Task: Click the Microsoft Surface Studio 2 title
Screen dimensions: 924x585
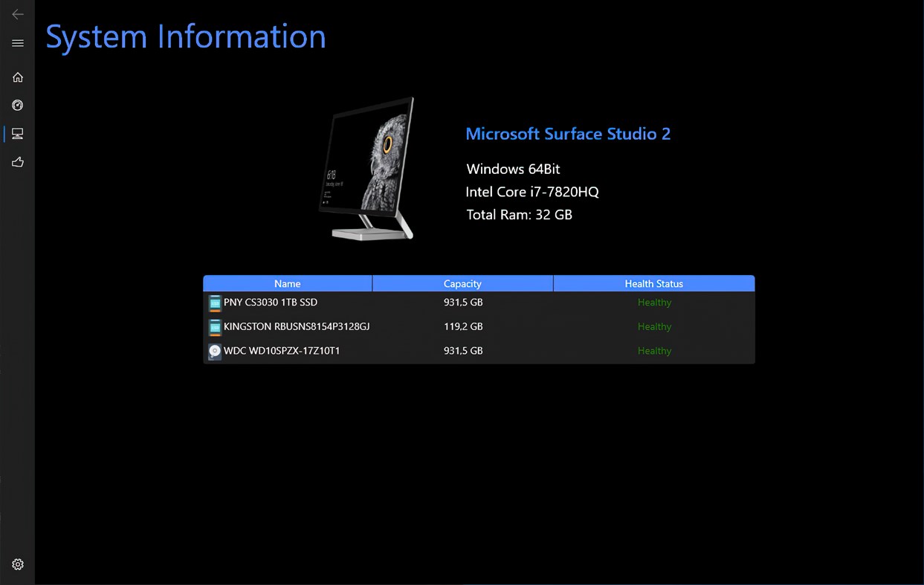Action: pyautogui.click(x=568, y=134)
